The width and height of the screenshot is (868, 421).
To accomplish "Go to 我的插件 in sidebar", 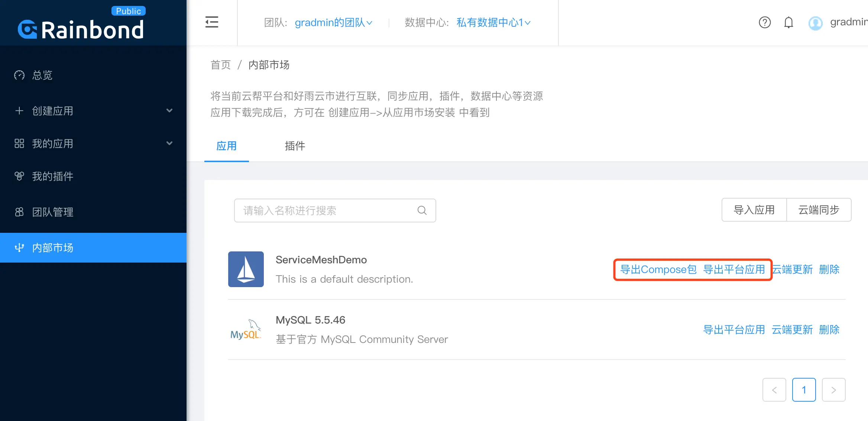I will pyautogui.click(x=53, y=176).
